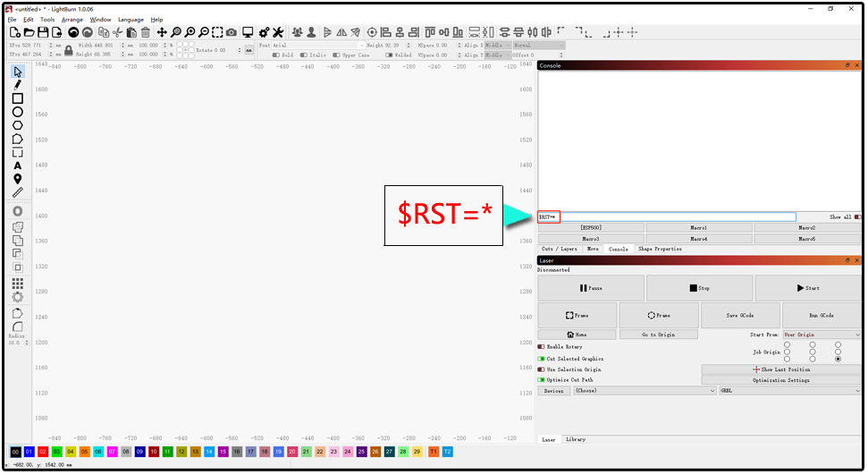Select the top-left Job Origin radio button

788,344
